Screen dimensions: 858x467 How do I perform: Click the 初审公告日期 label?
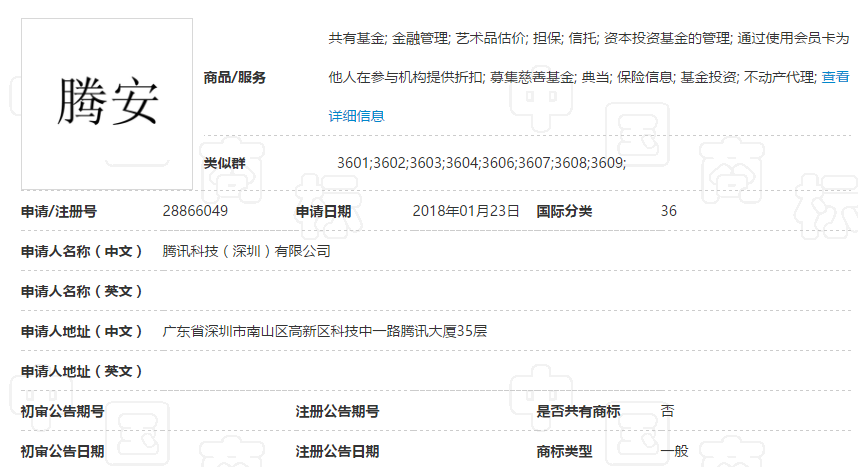[62, 451]
